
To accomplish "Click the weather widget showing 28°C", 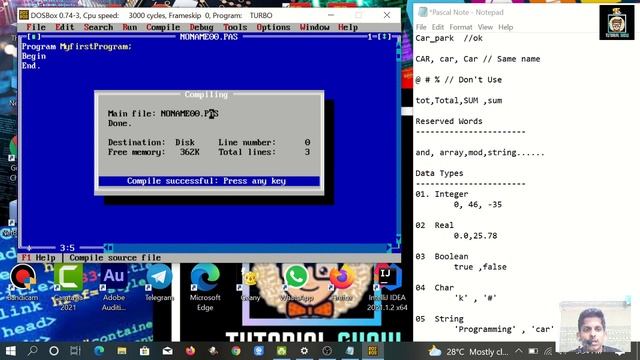I will click(468, 351).
